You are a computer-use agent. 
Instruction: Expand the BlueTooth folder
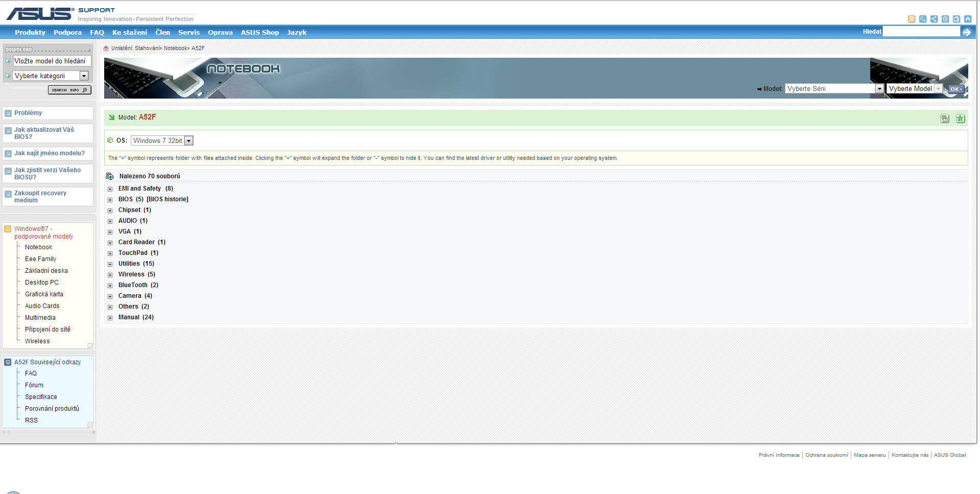(110, 286)
